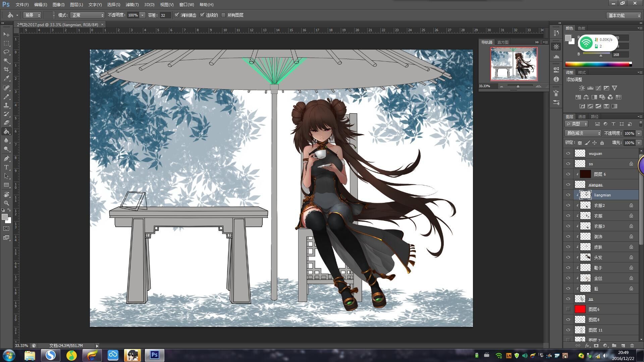Switch to the 直方图 tab
This screenshot has width=644, height=362.
click(x=503, y=42)
